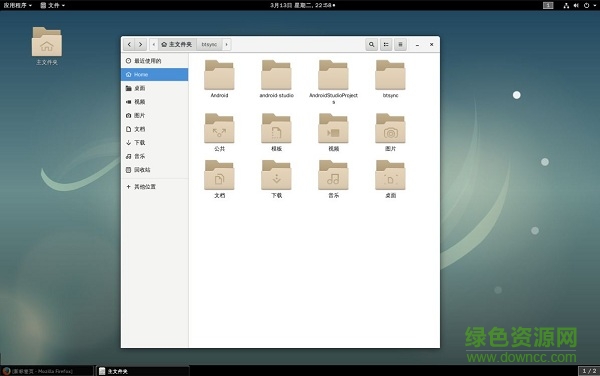
Task: Select the 公共 share folder icon
Action: (x=219, y=128)
